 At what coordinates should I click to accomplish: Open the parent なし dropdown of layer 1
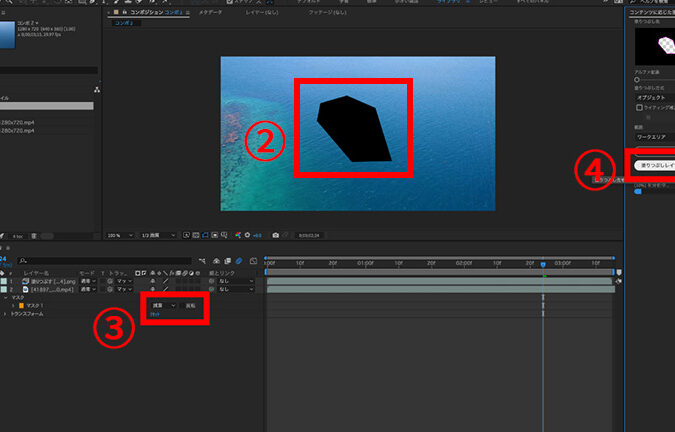pyautogui.click(x=236, y=281)
